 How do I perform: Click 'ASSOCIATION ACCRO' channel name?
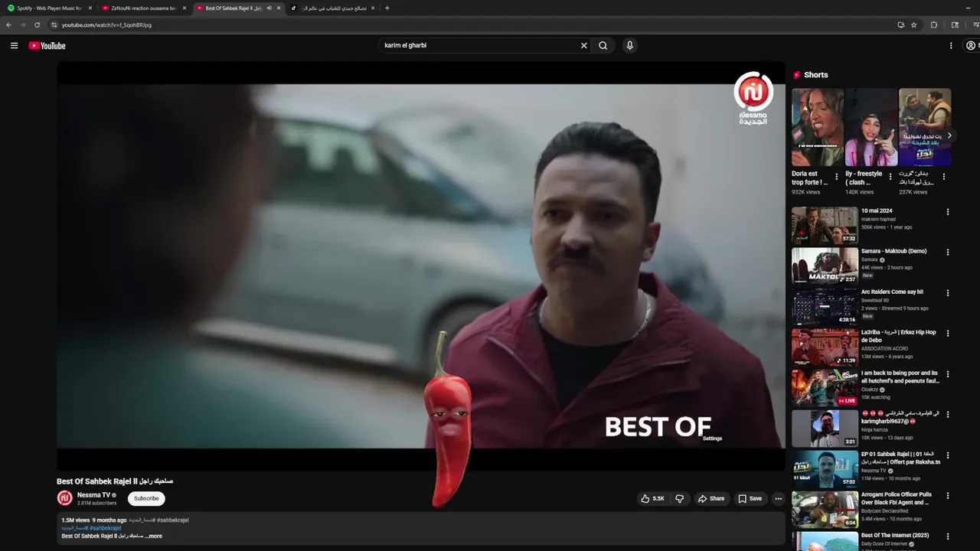(884, 348)
